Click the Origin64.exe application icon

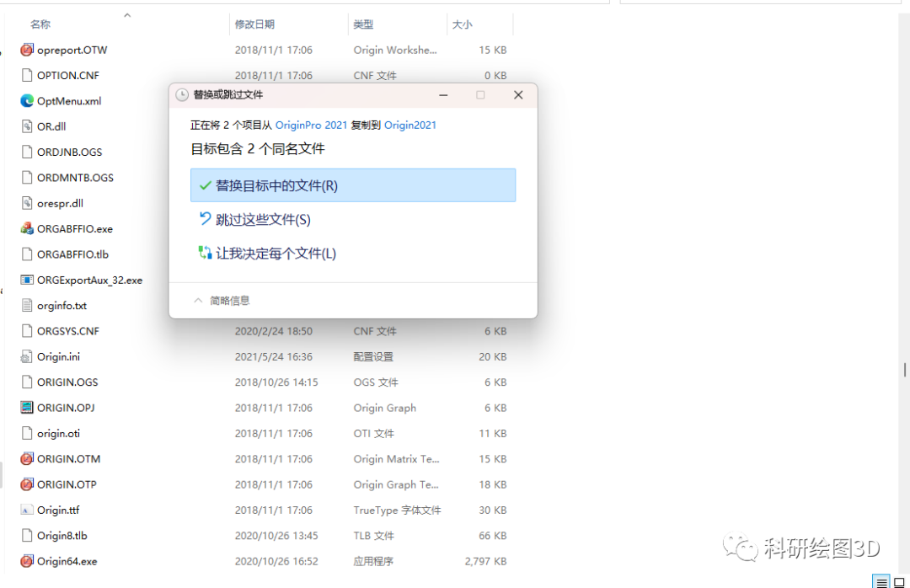point(27,561)
